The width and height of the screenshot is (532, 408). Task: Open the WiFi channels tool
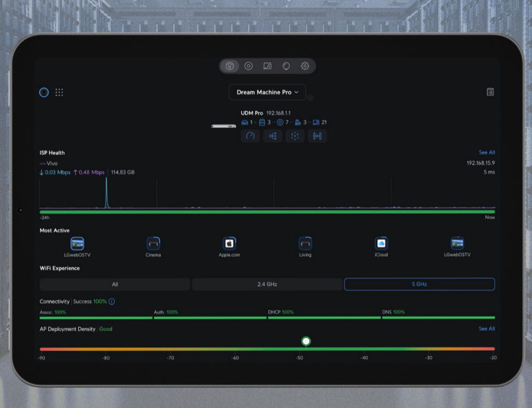(x=317, y=136)
